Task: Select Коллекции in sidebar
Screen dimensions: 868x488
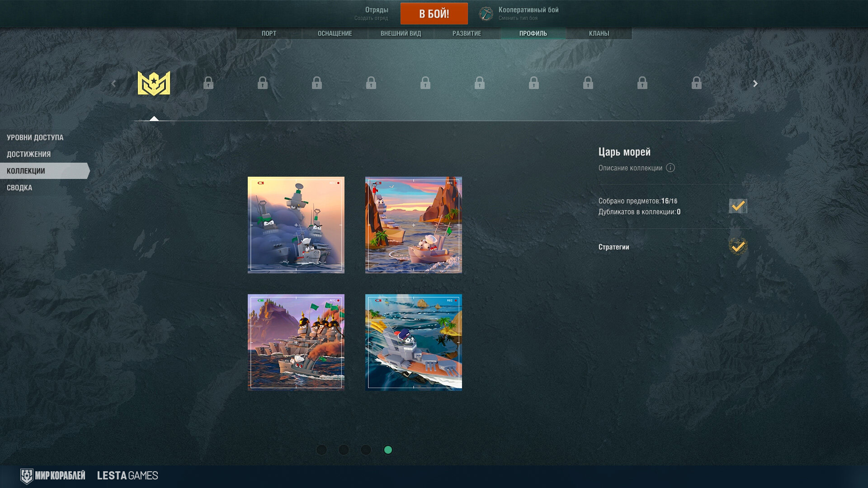Action: (44, 171)
